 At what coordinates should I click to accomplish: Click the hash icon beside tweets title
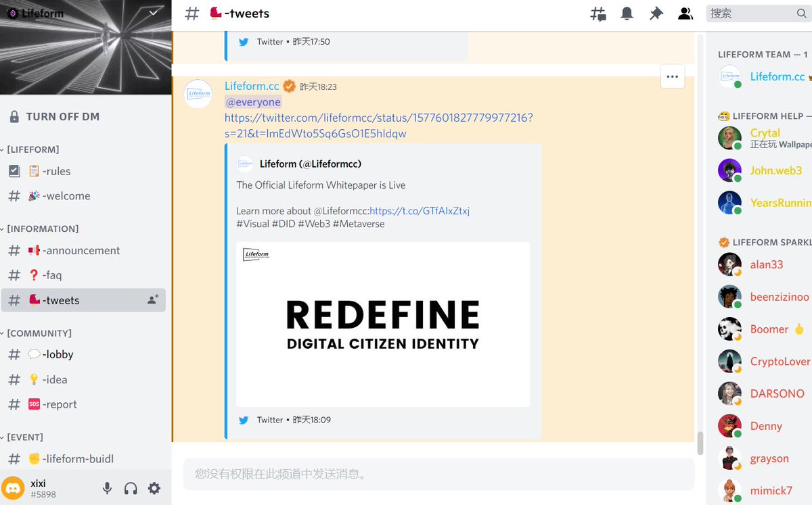click(192, 14)
